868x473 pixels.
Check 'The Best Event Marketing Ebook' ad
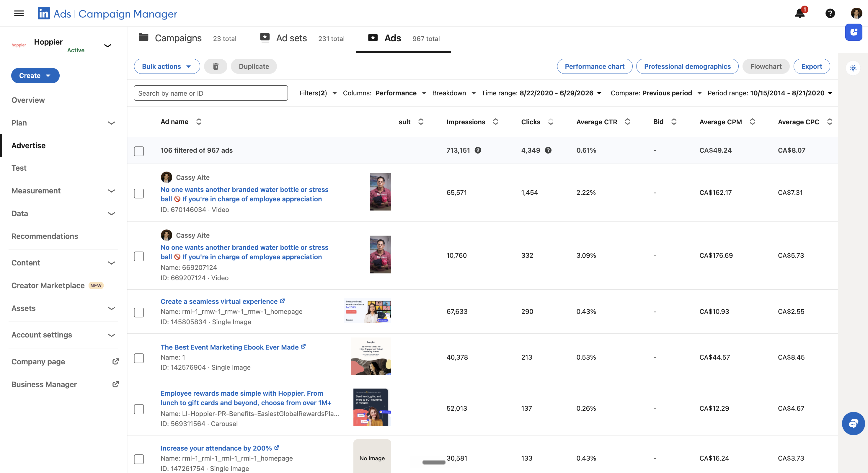coord(139,358)
